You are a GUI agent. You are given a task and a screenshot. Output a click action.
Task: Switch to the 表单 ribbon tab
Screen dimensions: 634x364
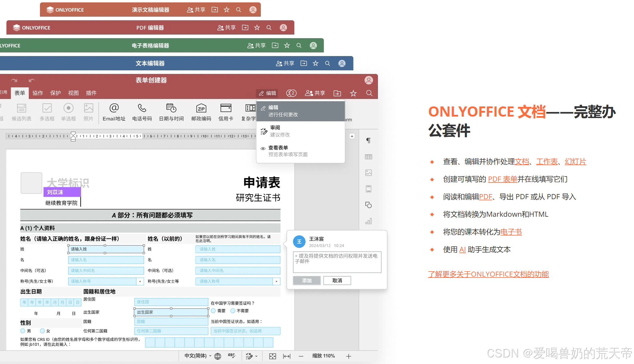point(20,93)
